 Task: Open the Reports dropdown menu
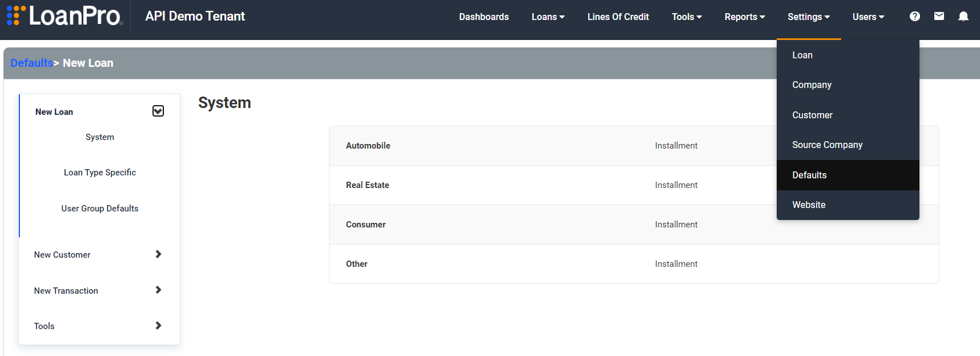pos(745,17)
